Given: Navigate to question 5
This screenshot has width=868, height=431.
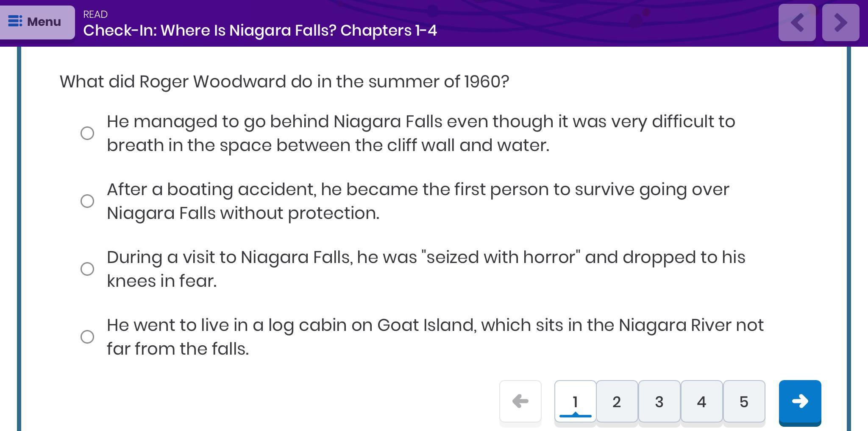Looking at the screenshot, I should coord(744,401).
